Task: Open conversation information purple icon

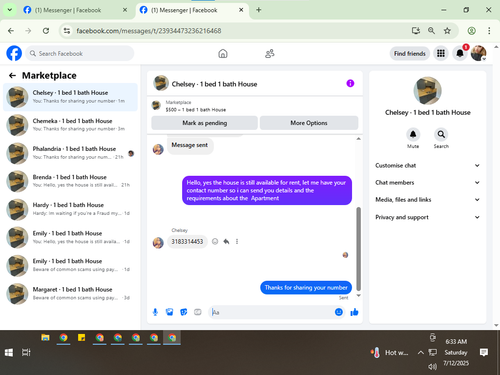Action: tap(350, 83)
